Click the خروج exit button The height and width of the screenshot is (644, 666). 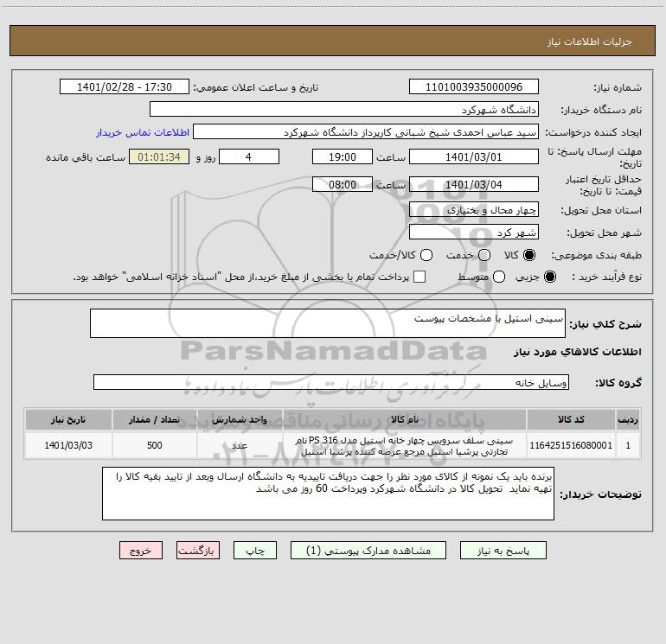141,551
